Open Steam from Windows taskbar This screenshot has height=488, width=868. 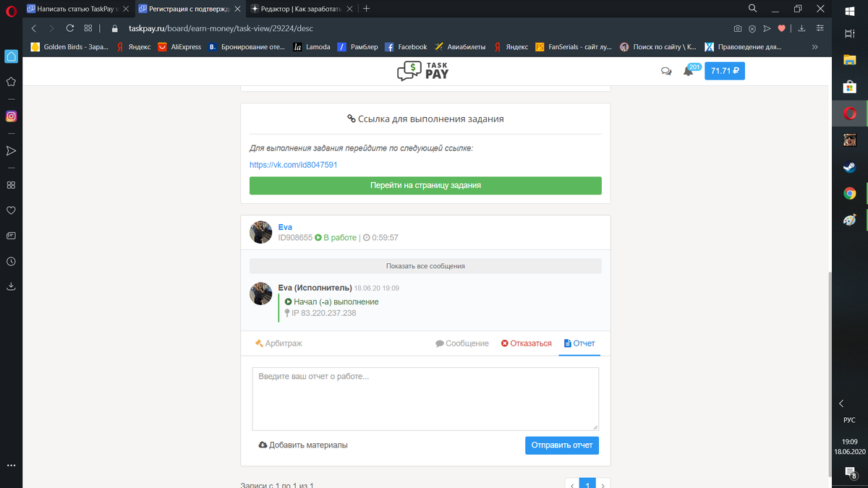click(x=850, y=167)
